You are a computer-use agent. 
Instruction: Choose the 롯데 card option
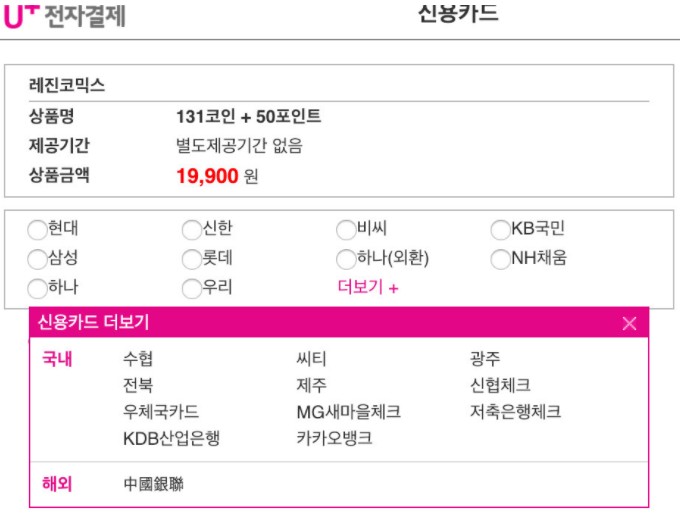pyautogui.click(x=192, y=260)
